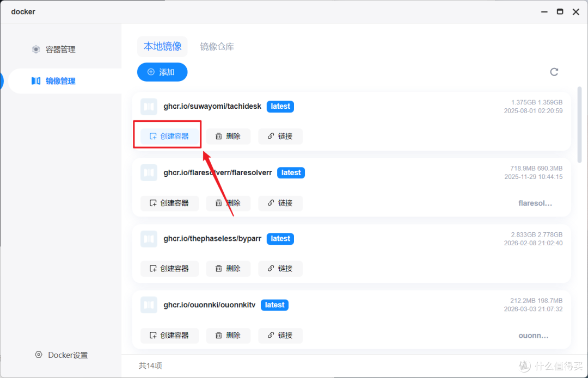Click the 2.833GB 2.778GB size text
Image resolution: width=588 pixels, height=378 pixels.
click(x=537, y=234)
